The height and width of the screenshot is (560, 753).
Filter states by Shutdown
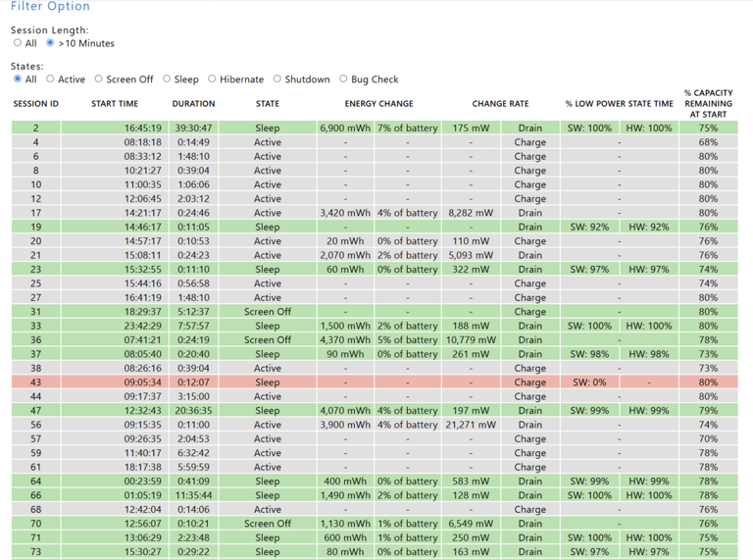click(x=277, y=78)
